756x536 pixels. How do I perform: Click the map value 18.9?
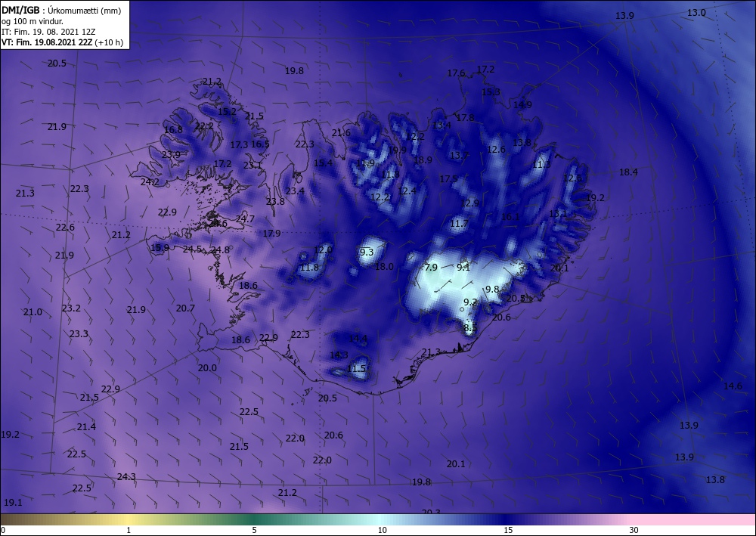pyautogui.click(x=423, y=160)
